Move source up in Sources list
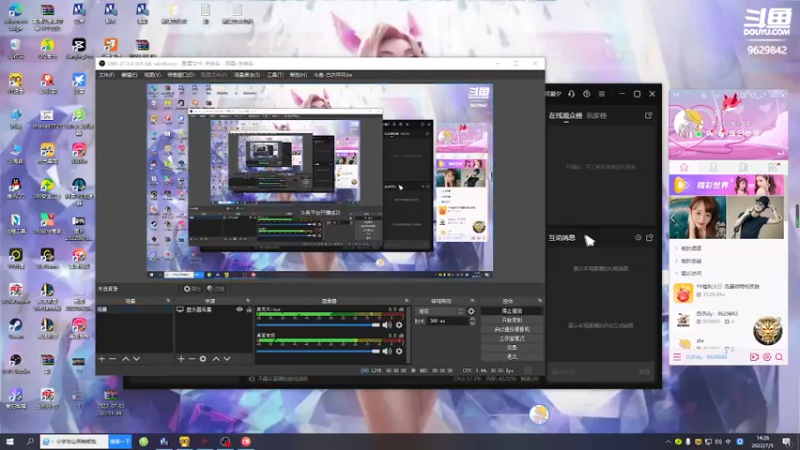Viewport: 800px width, 450px height. click(x=216, y=359)
